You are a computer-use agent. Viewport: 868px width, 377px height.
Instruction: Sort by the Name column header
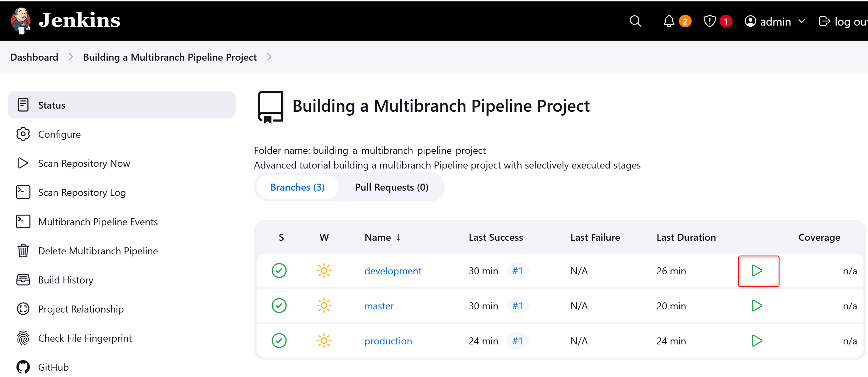383,237
